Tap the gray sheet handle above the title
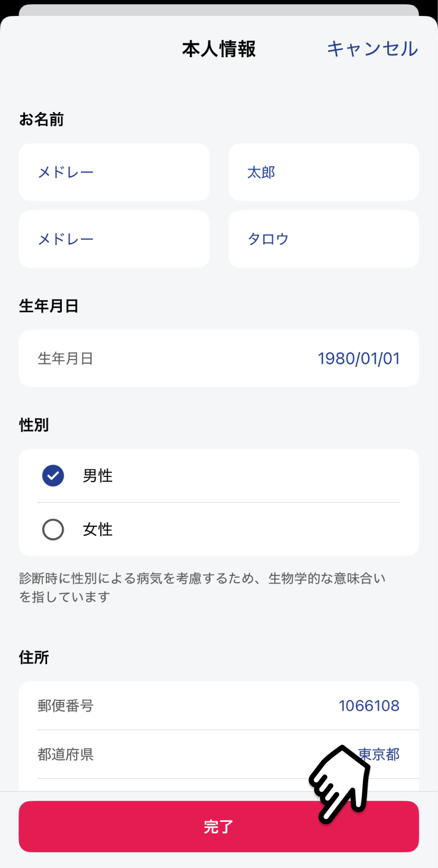438x868 pixels. [218, 10]
